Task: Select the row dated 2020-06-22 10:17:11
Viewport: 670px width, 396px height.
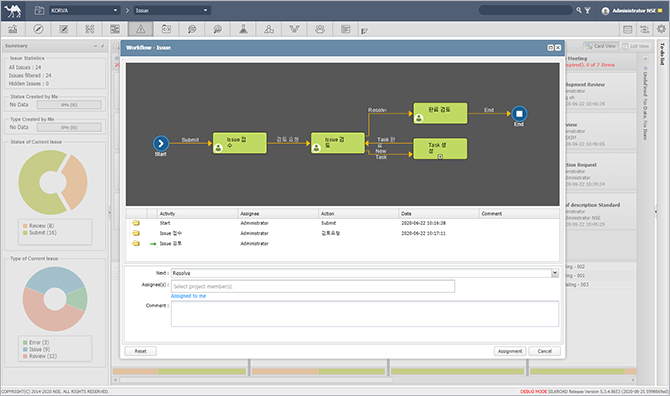Action: 343,233
